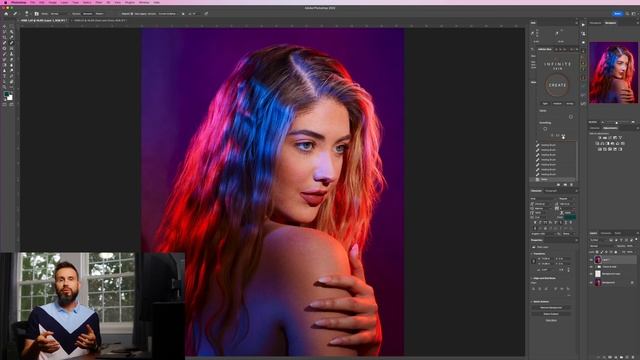Image resolution: width=640 pixels, height=360 pixels.
Task: Hide the topmost selected layer
Action: 591,260
